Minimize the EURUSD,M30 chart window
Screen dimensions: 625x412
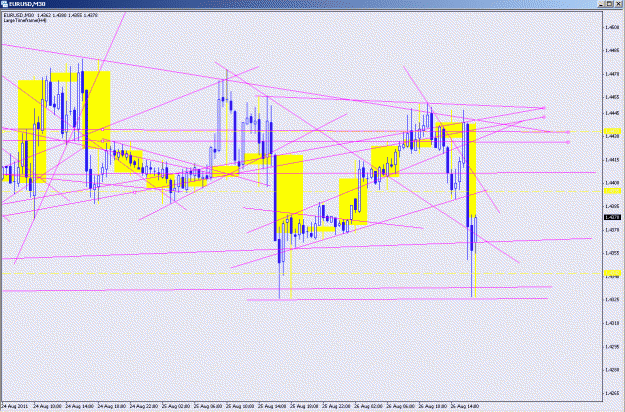pos(601,4)
